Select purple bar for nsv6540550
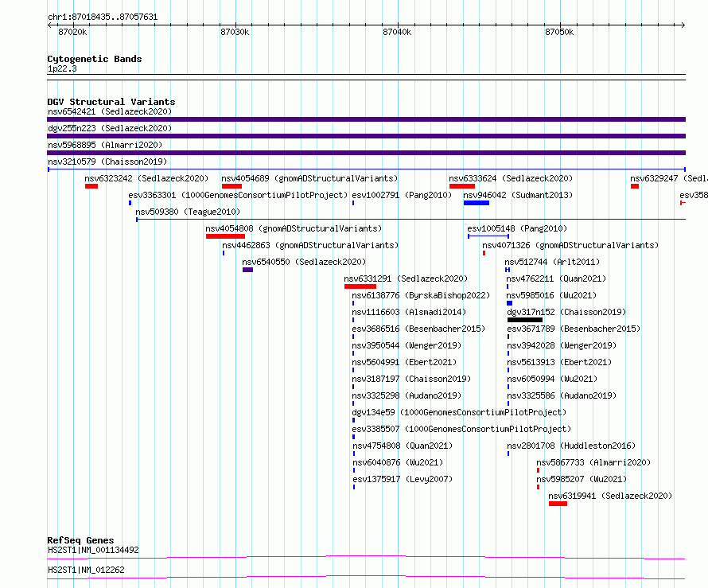Viewport: 708px width, 588px height. point(247,270)
